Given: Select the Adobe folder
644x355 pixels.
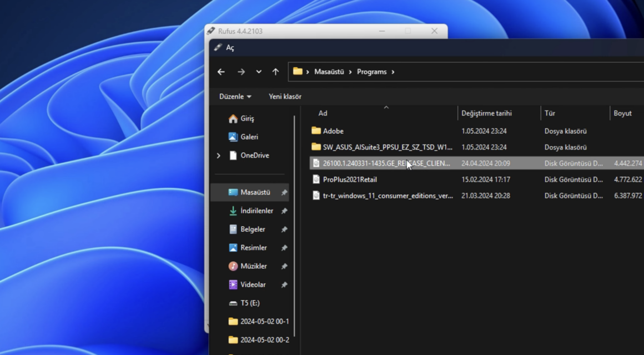Looking at the screenshot, I should click(333, 131).
